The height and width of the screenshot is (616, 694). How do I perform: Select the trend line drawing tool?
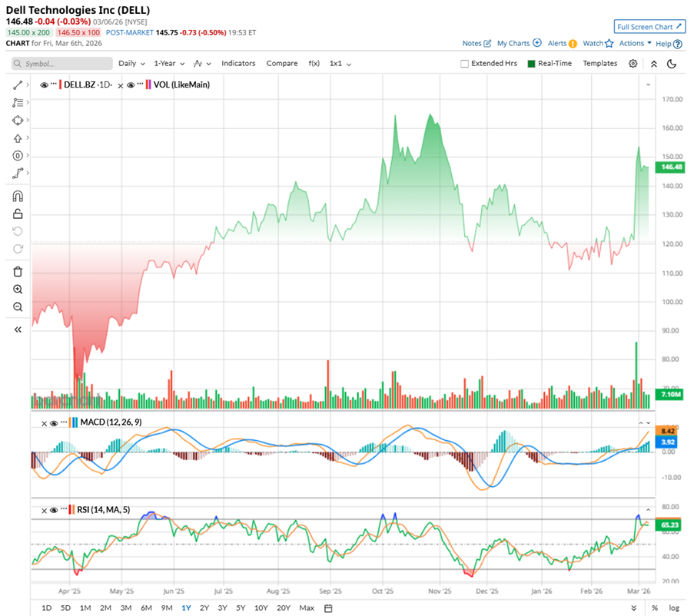coord(17,85)
